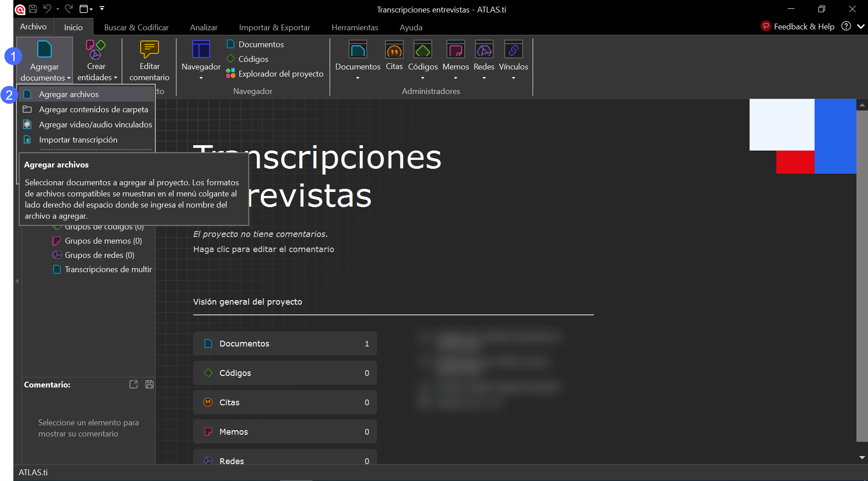The height and width of the screenshot is (481, 868).
Task: Open the Códigos manager icon
Action: tap(423, 49)
